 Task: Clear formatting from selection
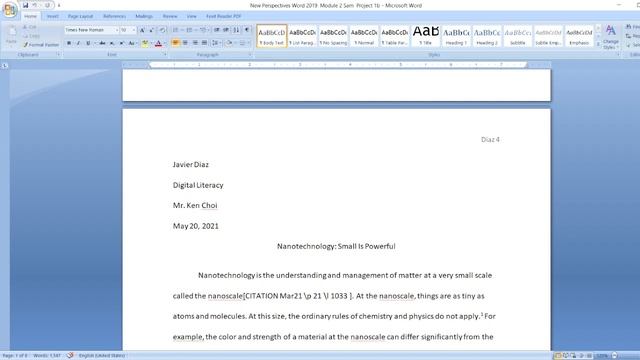tap(162, 30)
